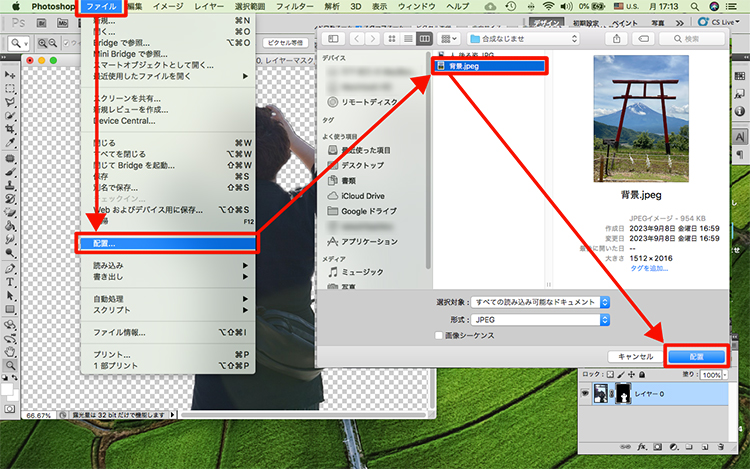
Task: Select the Path Selection tool
Action: coord(10,295)
